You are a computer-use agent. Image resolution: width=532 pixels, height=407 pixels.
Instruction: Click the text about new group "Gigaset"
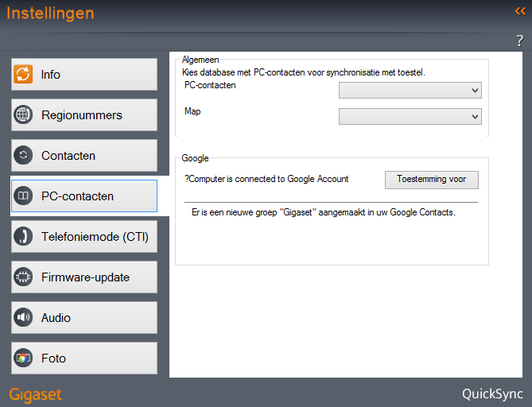click(x=324, y=212)
